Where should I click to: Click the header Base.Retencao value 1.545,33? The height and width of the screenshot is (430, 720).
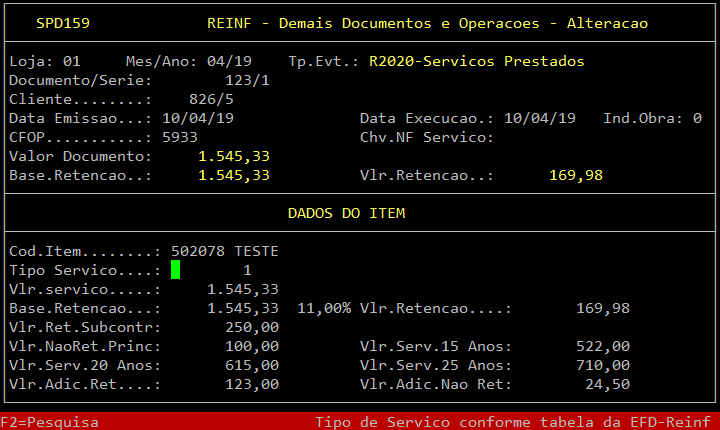[234, 175]
